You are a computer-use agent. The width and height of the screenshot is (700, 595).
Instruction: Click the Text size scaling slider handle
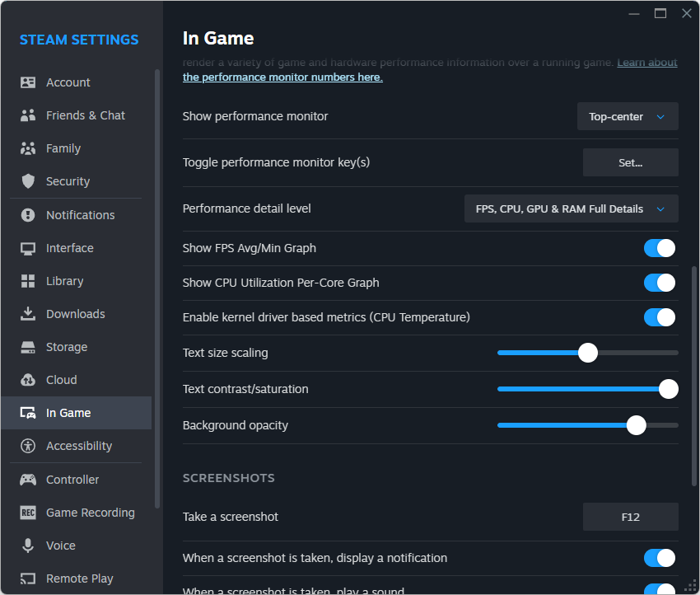point(587,353)
